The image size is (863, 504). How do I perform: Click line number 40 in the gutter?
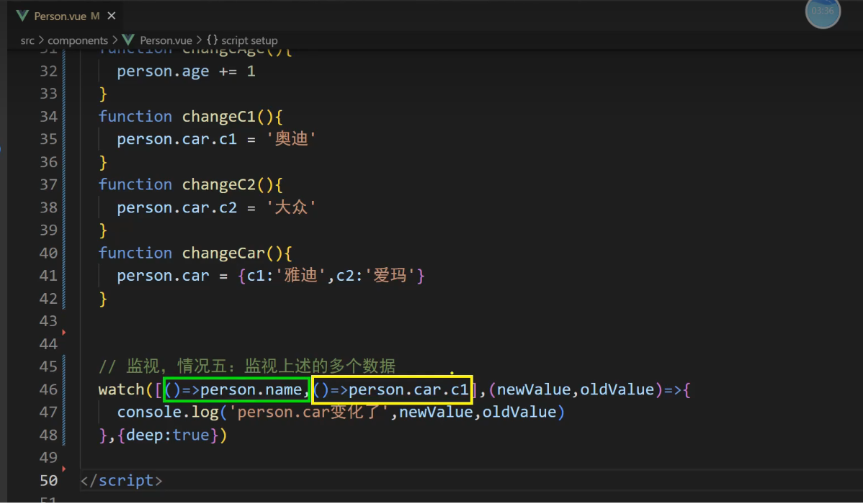coord(48,253)
